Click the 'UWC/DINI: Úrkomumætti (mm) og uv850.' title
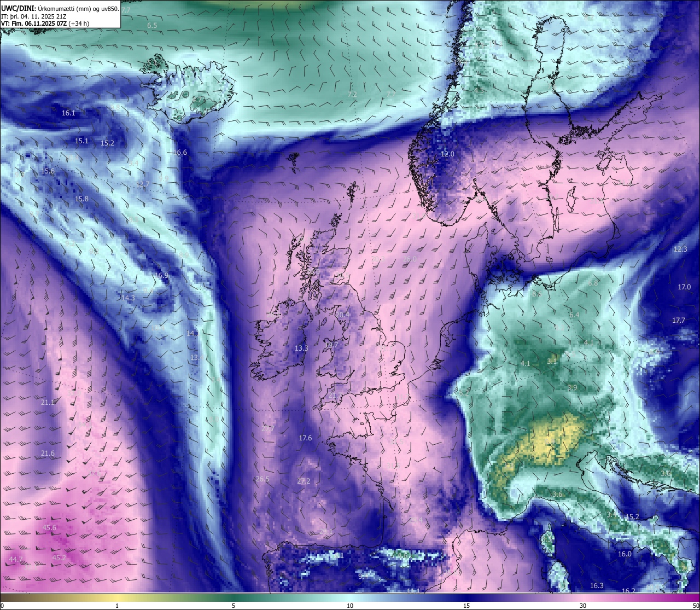This screenshot has width=700, height=610. [60, 9]
